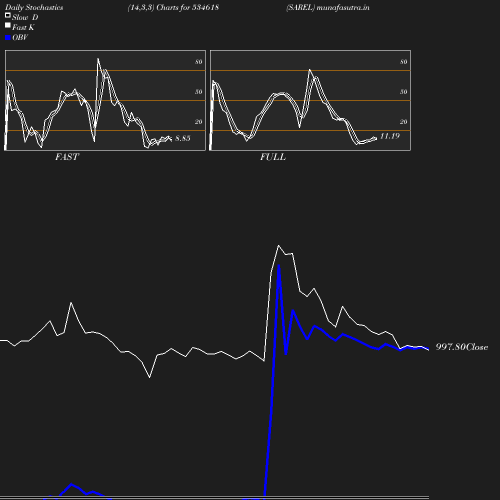Click the 'Slow D' legend label
500x500 pixels.
click(x=25, y=17)
